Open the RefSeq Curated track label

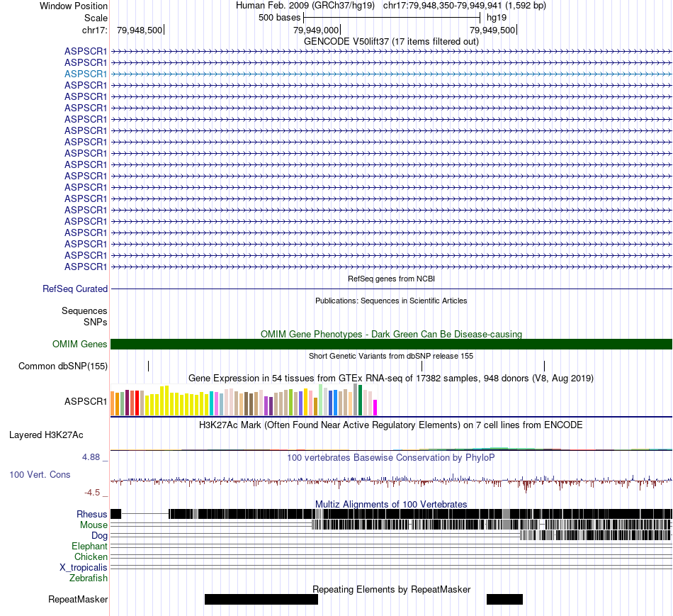click(x=75, y=289)
